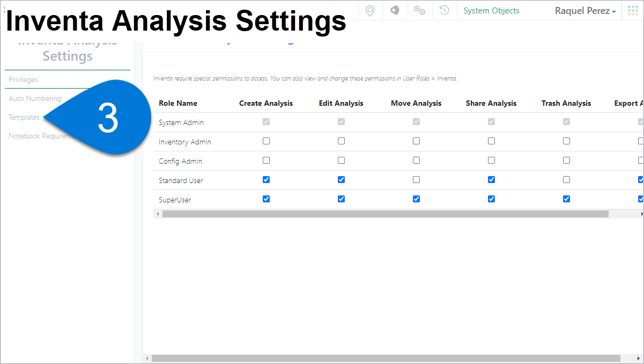Click the table's horizontal scrollbar thumb
This screenshot has height=364, width=644.
click(x=385, y=214)
